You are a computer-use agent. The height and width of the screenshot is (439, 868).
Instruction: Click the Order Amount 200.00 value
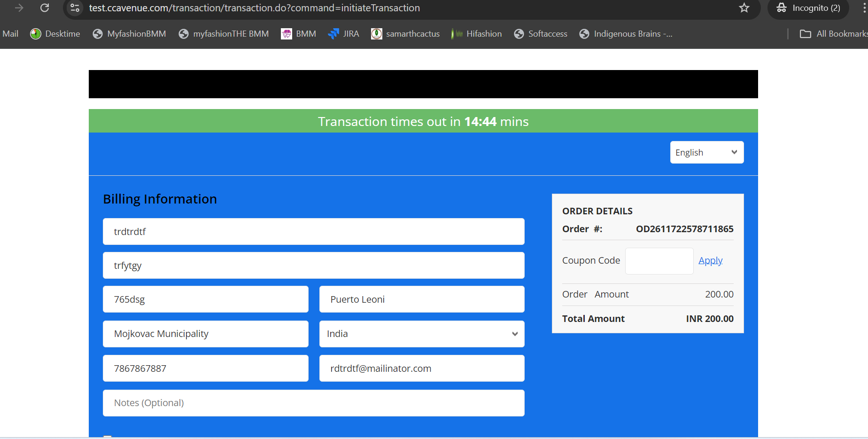[x=719, y=294]
